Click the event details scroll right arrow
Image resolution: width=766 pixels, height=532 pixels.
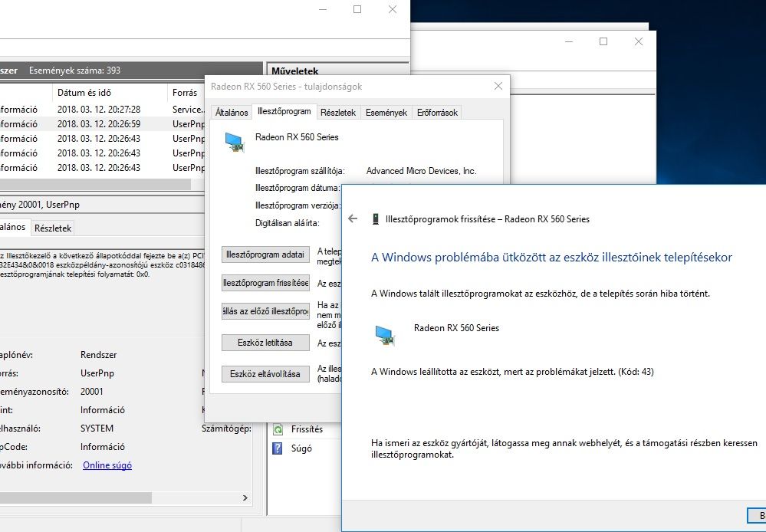(x=245, y=498)
